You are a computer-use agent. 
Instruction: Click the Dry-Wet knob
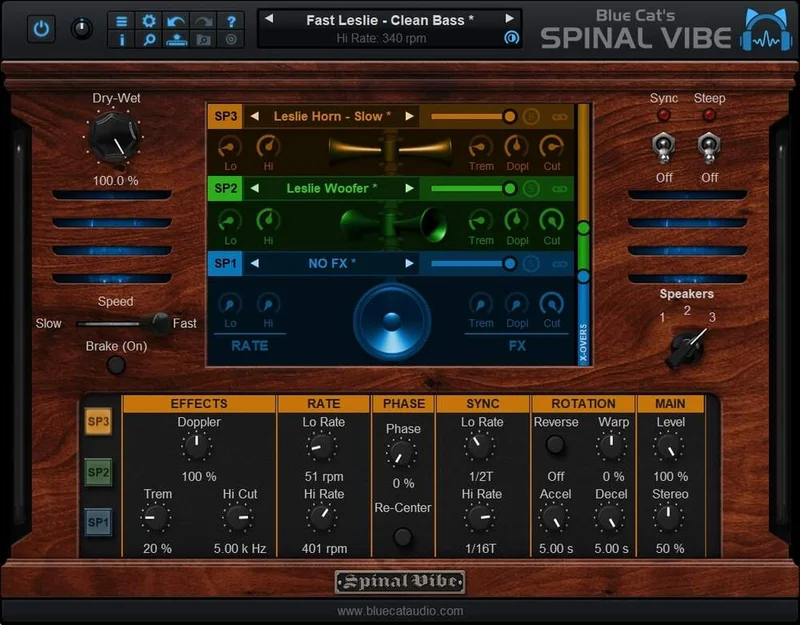[x=114, y=138]
